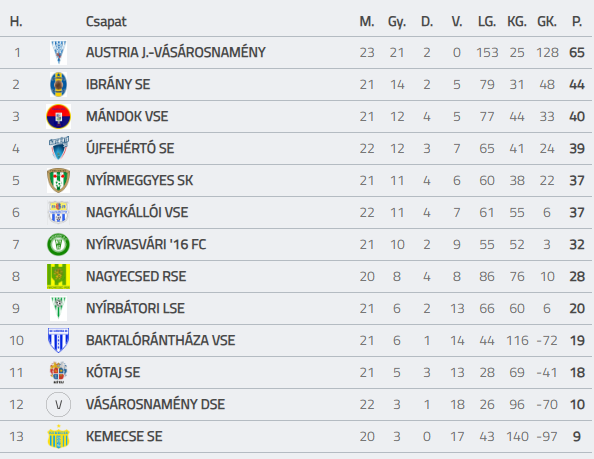Click the Nyírbátori LSE pennant crest
The width and height of the screenshot is (594, 459).
tap(58, 308)
